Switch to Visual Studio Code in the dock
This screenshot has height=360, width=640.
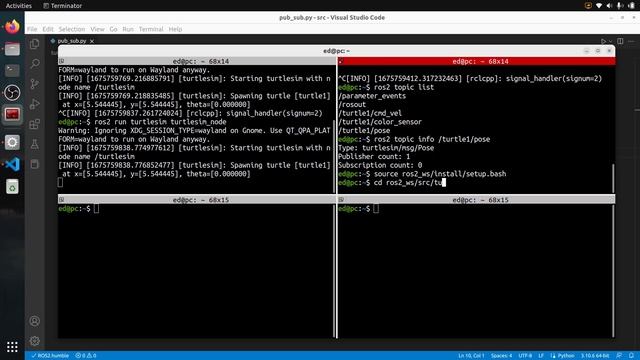pyautogui.click(x=12, y=164)
